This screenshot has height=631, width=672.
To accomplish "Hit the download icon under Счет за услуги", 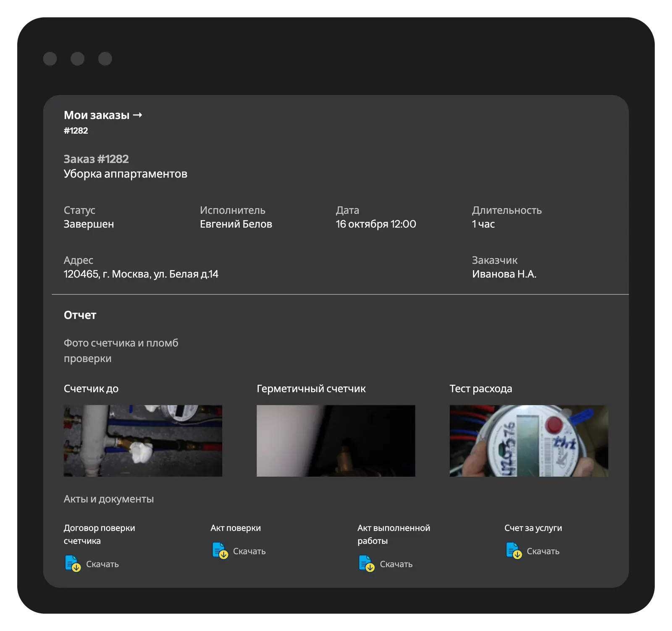I will 513,550.
